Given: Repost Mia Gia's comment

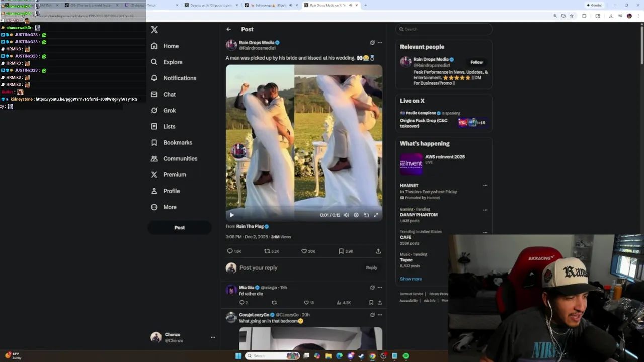Looking at the screenshot, I should 274,303.
